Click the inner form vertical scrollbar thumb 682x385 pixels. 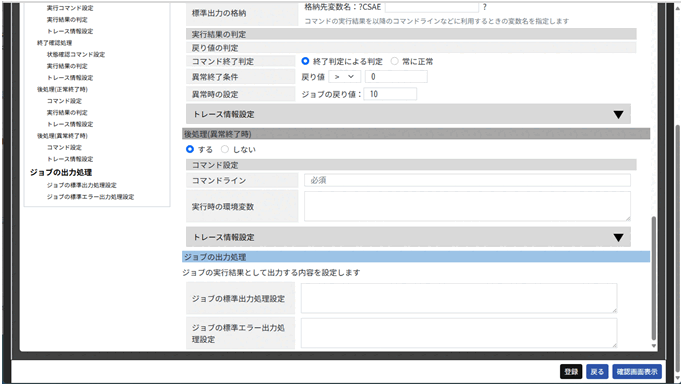click(x=653, y=278)
